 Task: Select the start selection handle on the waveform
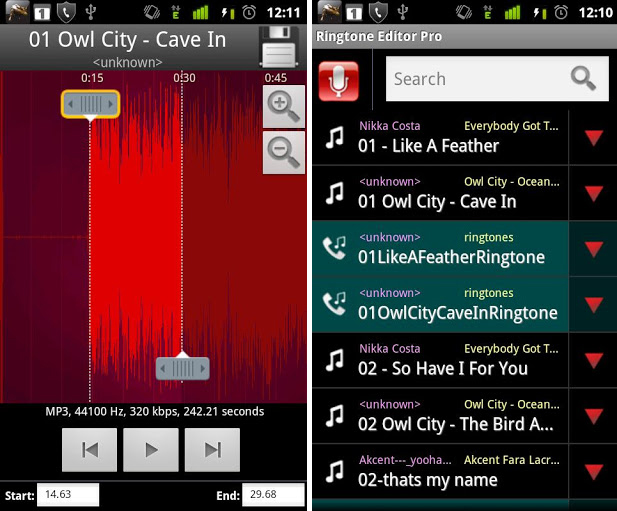[x=91, y=104]
